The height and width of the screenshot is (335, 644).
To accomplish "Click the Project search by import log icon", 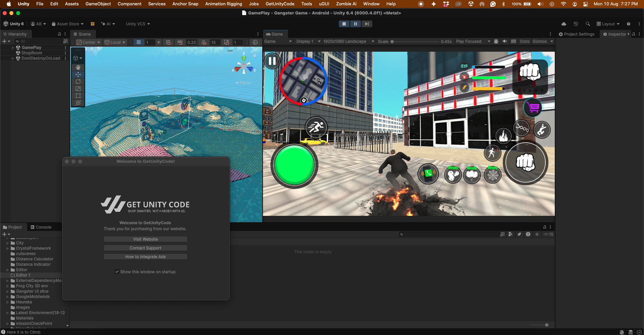I will (528, 234).
